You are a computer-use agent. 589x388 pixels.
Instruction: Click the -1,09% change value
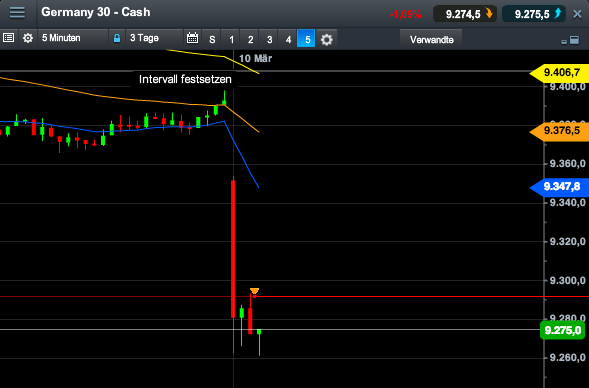click(x=406, y=15)
